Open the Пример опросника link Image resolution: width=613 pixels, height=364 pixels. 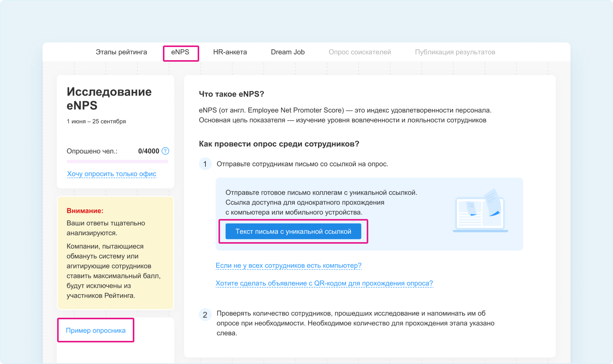[x=96, y=330]
